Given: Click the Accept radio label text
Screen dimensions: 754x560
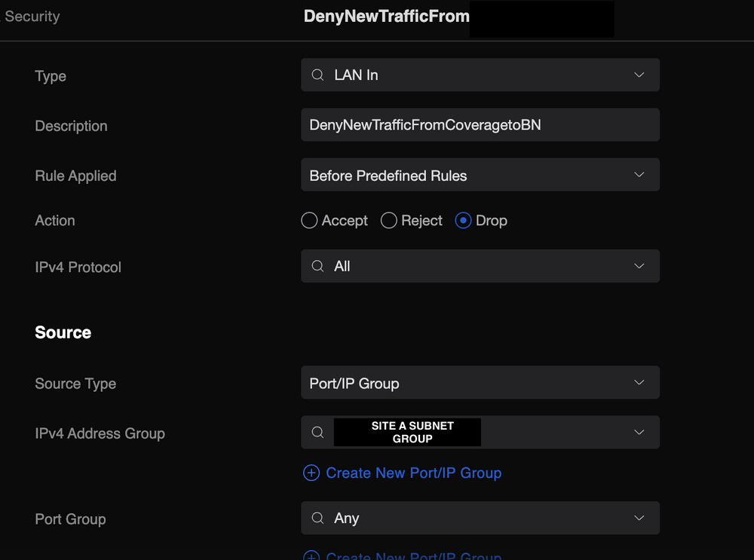Looking at the screenshot, I should 345,221.
